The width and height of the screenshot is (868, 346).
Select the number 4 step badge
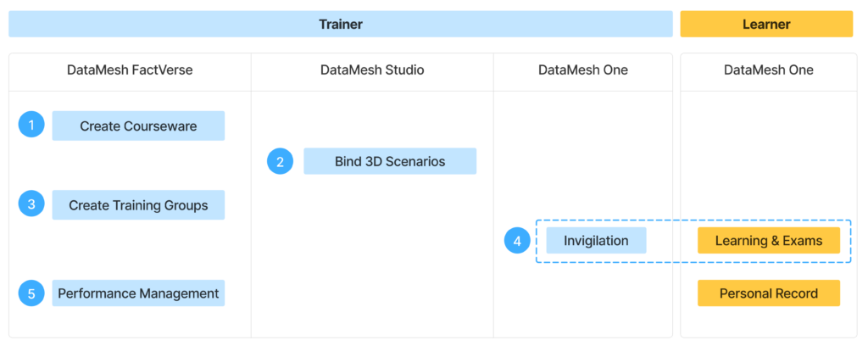517,241
